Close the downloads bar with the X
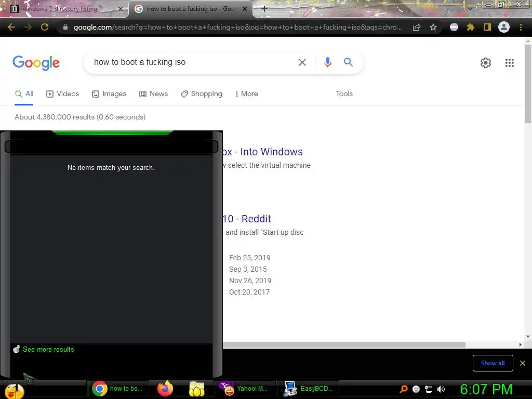The image size is (532, 399). [x=523, y=363]
